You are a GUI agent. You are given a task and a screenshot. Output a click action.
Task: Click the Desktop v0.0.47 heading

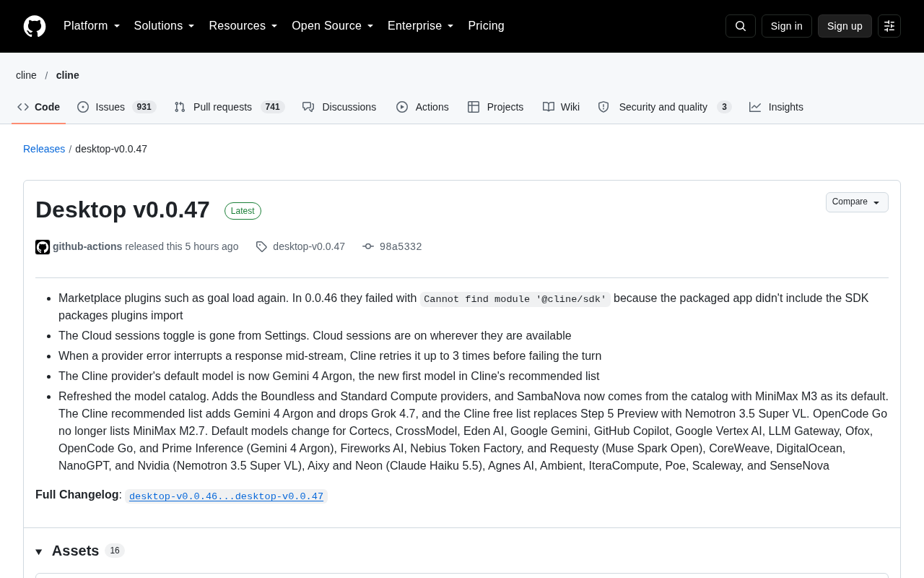pyautogui.click(x=123, y=210)
